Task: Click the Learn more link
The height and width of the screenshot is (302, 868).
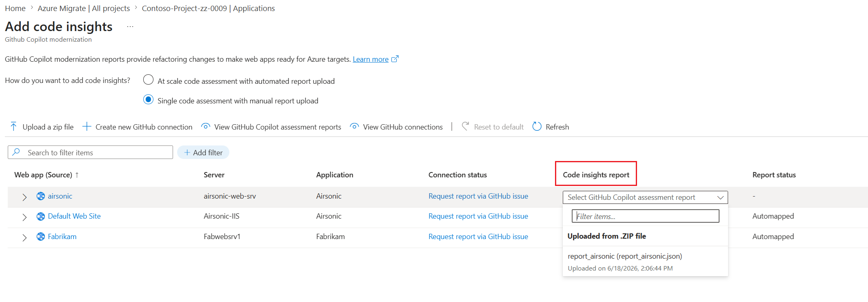Action: [371, 59]
